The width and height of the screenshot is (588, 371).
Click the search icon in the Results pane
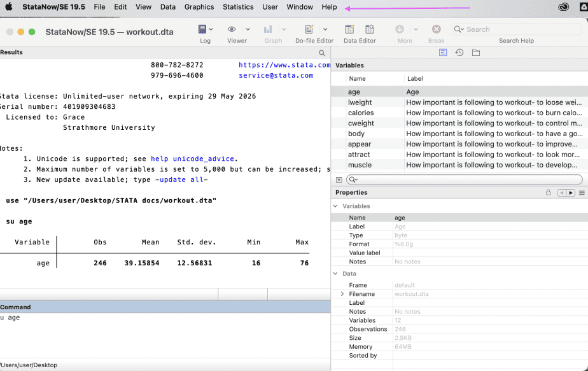322,52
